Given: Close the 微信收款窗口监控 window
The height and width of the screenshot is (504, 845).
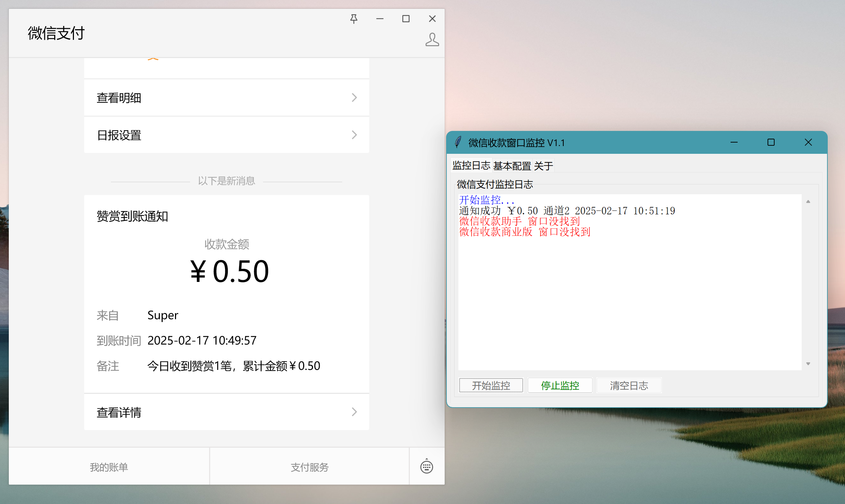Looking at the screenshot, I should (x=808, y=143).
